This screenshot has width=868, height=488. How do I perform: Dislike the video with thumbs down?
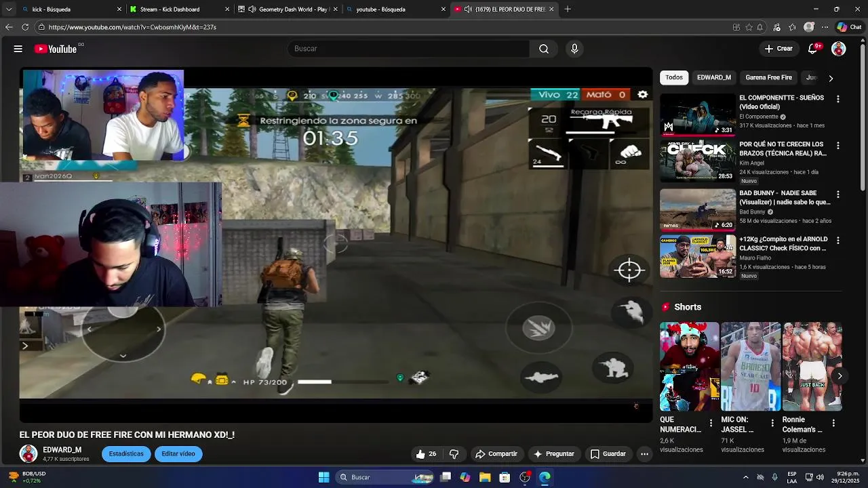pos(454,454)
